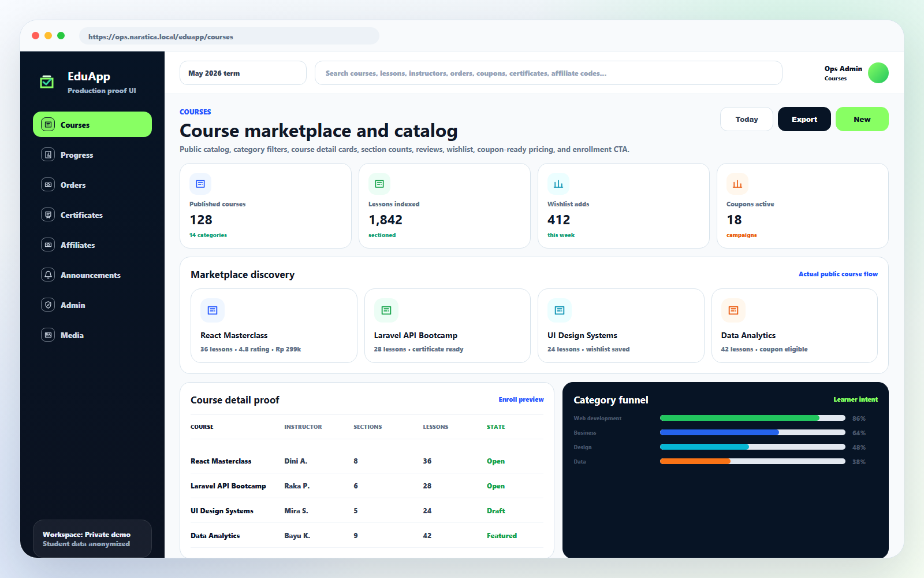
Task: Click the Learner intent link
Action: [855, 399]
